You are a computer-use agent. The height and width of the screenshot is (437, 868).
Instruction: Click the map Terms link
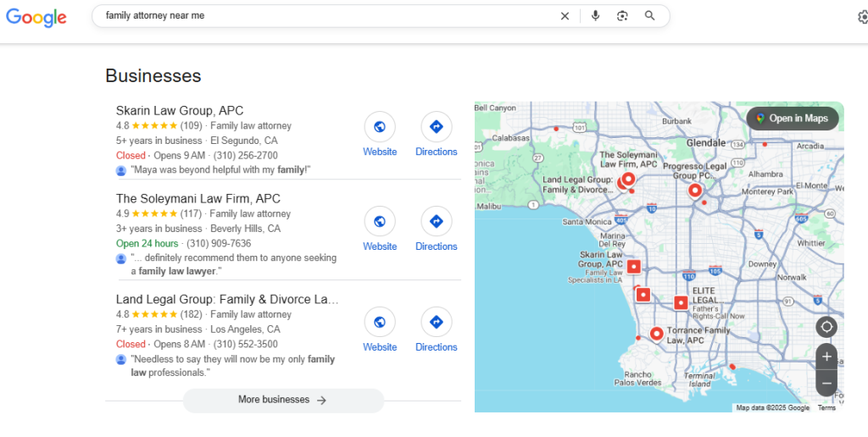tap(826, 407)
